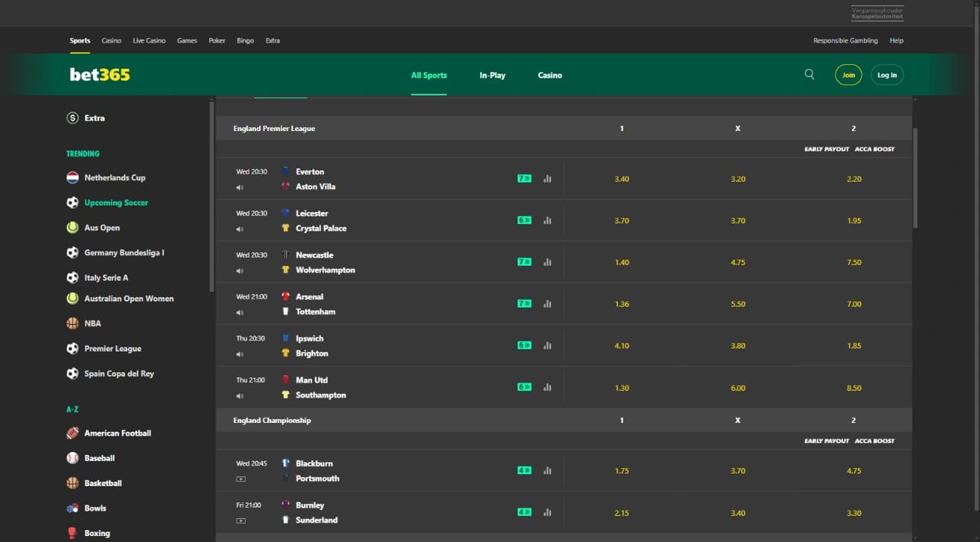The height and width of the screenshot is (542, 980).
Task: Click the Boxing glove icon in sidebar
Action: coord(72,532)
